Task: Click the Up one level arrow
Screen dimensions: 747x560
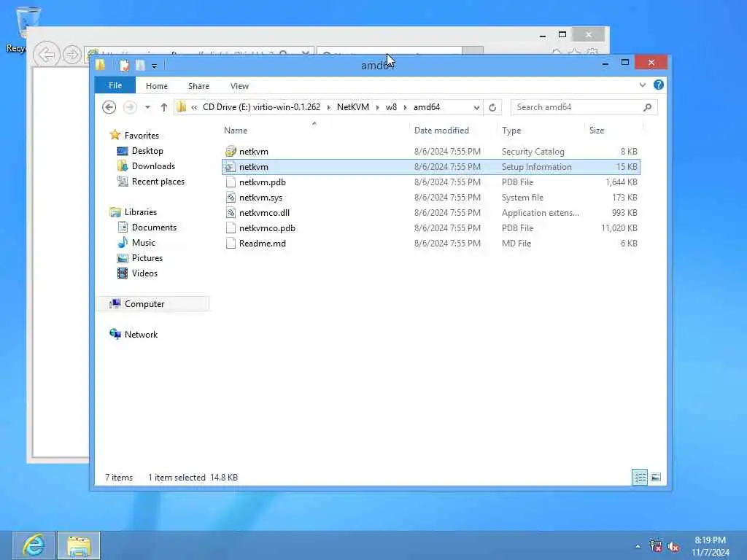Action: point(164,107)
